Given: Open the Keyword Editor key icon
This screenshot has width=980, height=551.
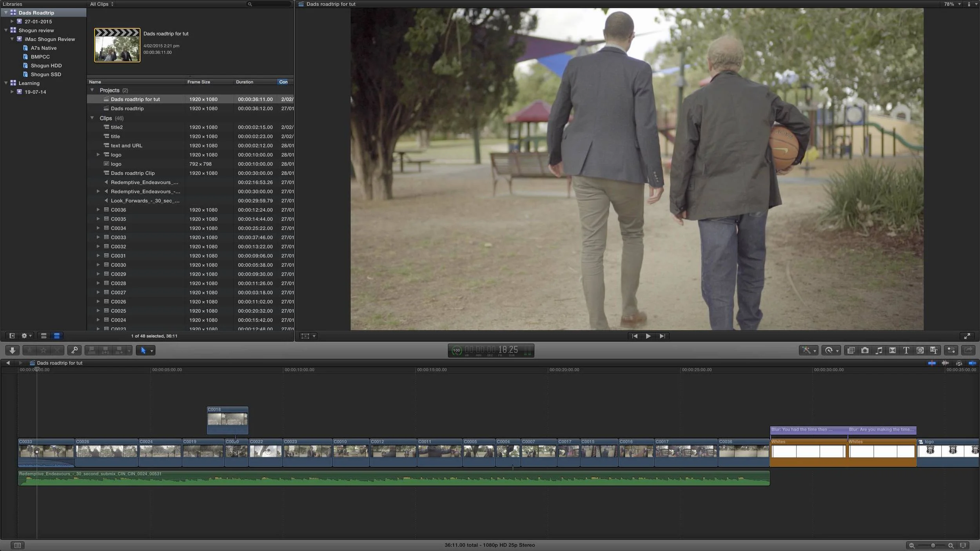Looking at the screenshot, I should (x=74, y=350).
